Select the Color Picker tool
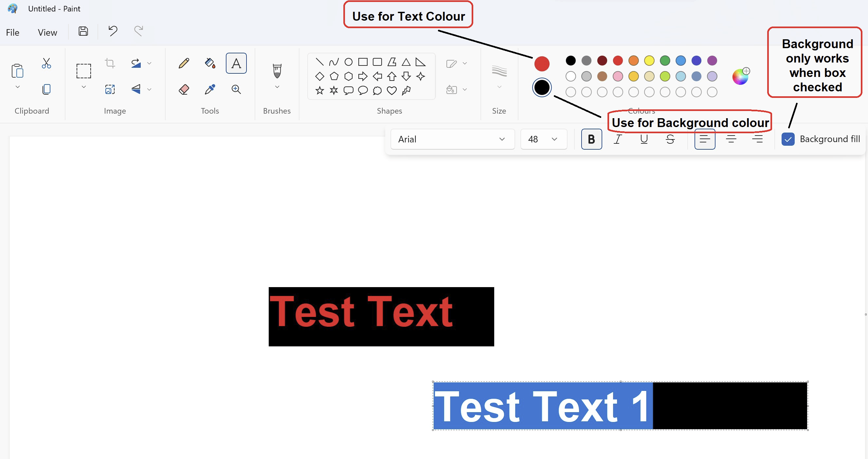868x459 pixels. (x=209, y=89)
